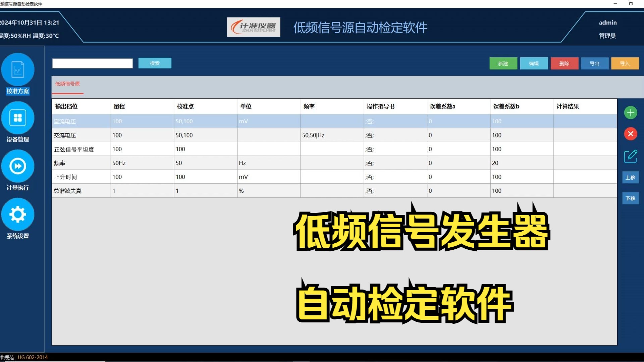Click the JJG 602-2014 standard in status bar
This screenshot has height=362, width=644.
(33, 357)
